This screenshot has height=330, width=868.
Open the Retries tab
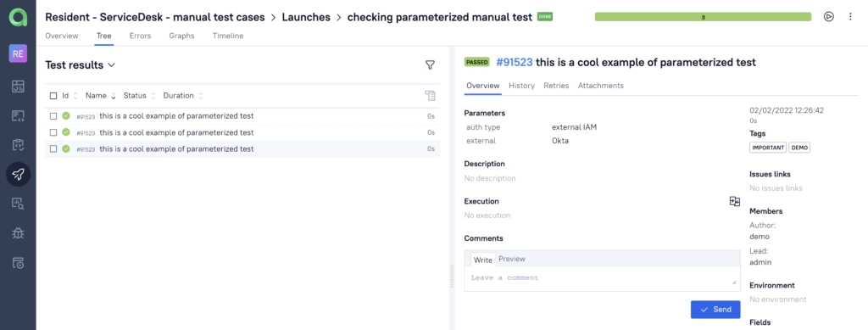[x=556, y=86]
